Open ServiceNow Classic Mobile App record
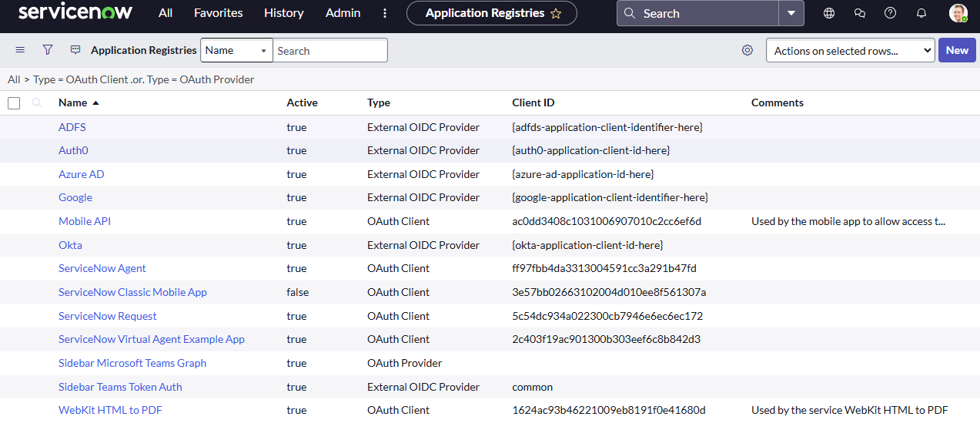The width and height of the screenshot is (980, 440). coord(132,292)
